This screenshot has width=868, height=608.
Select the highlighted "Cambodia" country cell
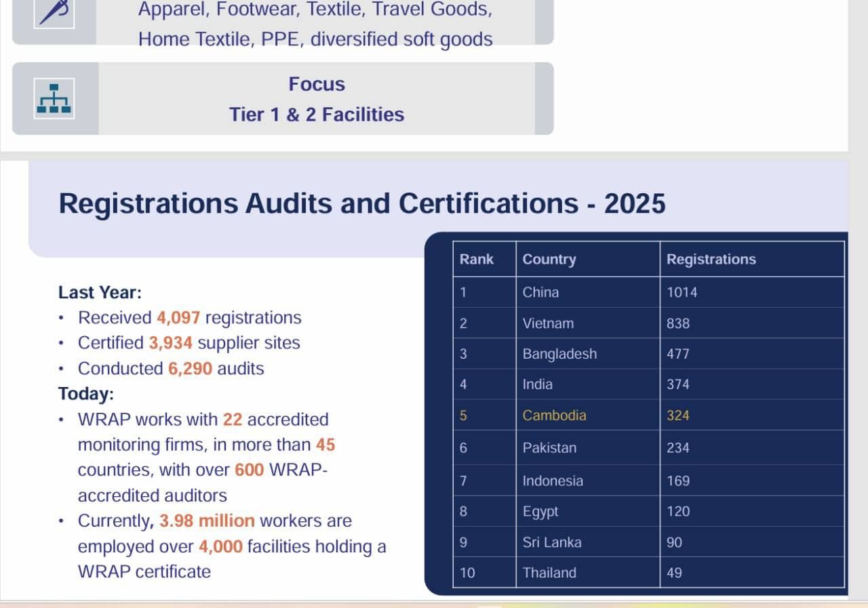pos(555,416)
